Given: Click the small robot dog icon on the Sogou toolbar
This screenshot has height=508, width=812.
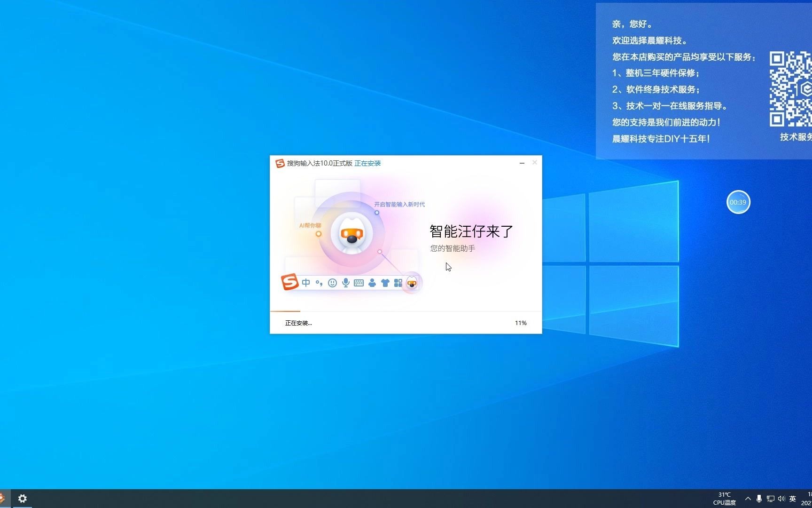Looking at the screenshot, I should tap(412, 283).
